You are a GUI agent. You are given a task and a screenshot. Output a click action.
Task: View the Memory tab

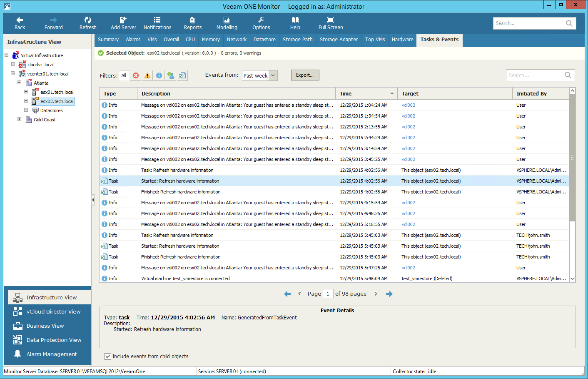pos(211,40)
